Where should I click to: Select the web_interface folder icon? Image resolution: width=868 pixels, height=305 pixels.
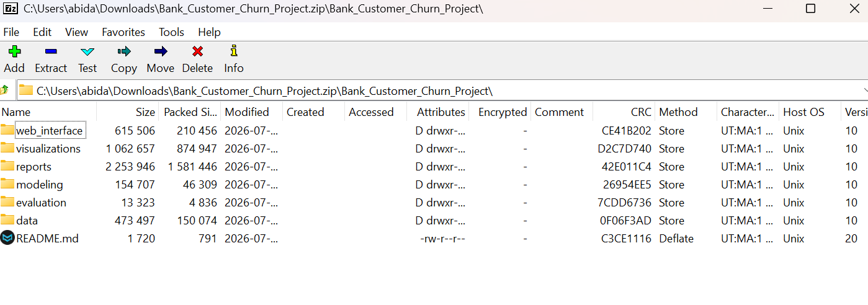click(7, 130)
